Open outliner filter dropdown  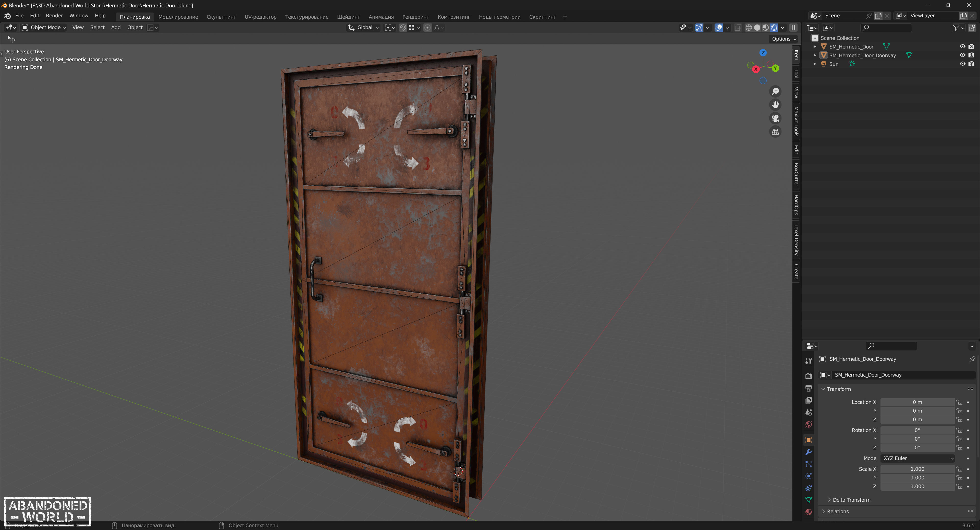pyautogui.click(x=958, y=28)
